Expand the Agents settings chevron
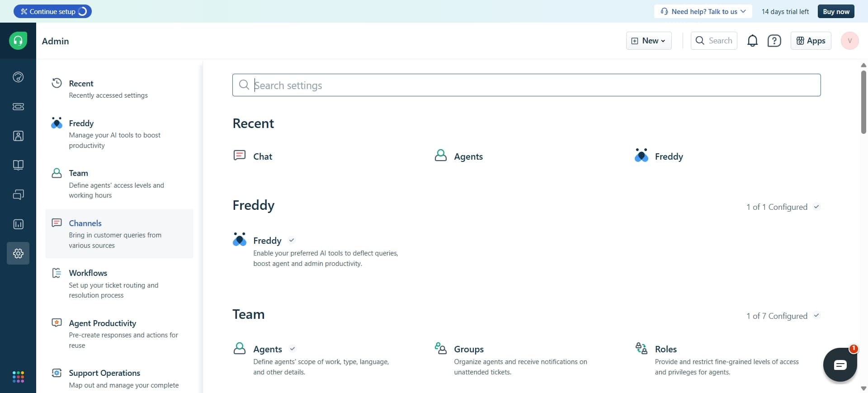 point(292,349)
